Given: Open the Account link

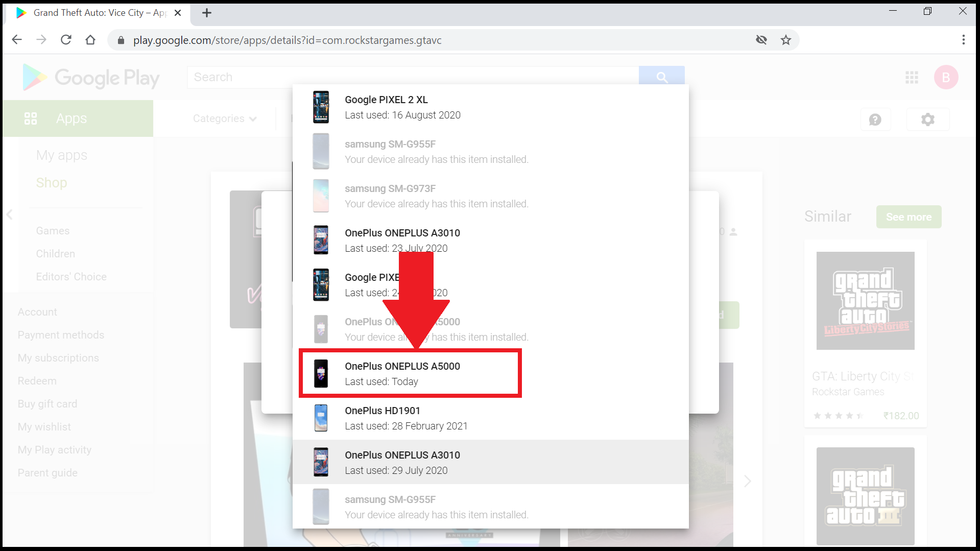Looking at the screenshot, I should coord(37,312).
